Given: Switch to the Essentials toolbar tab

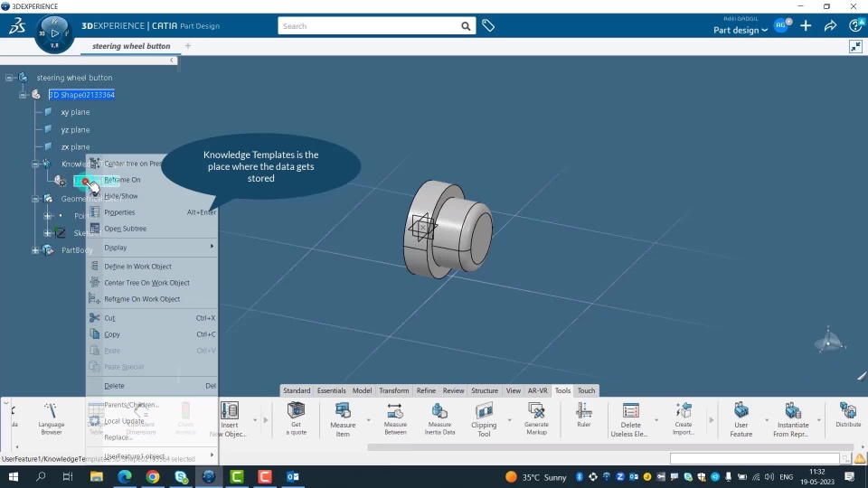Looking at the screenshot, I should click(331, 390).
